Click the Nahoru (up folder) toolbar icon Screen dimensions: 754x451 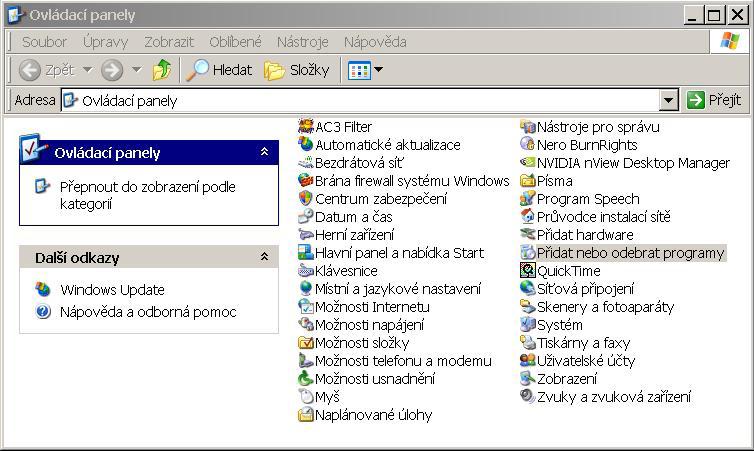pyautogui.click(x=162, y=70)
